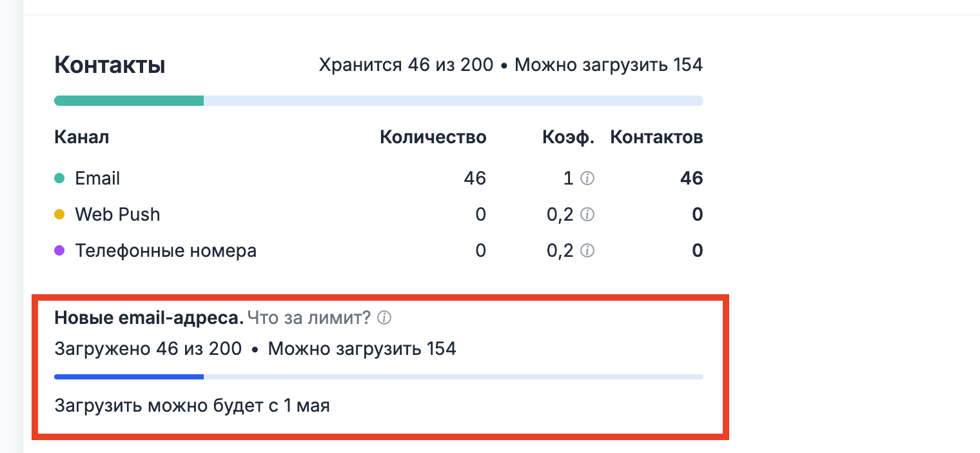Select the purple dot for Телефонные номера
This screenshot has height=453, width=980.
click(60, 249)
